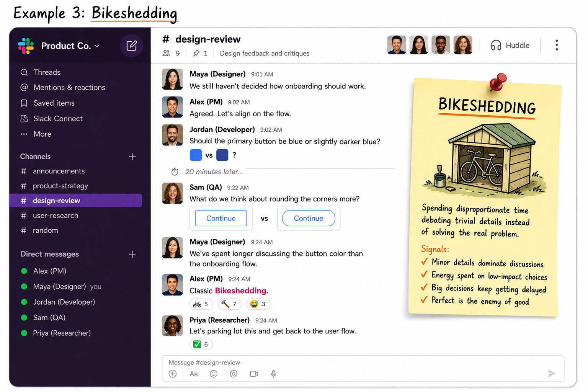Click the headphones icon beside Huddle

tap(496, 46)
